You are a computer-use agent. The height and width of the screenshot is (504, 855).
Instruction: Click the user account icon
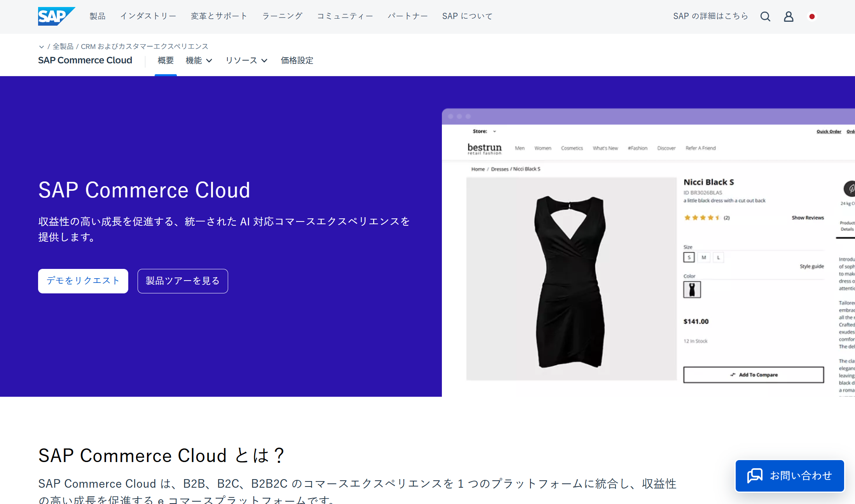(x=788, y=16)
